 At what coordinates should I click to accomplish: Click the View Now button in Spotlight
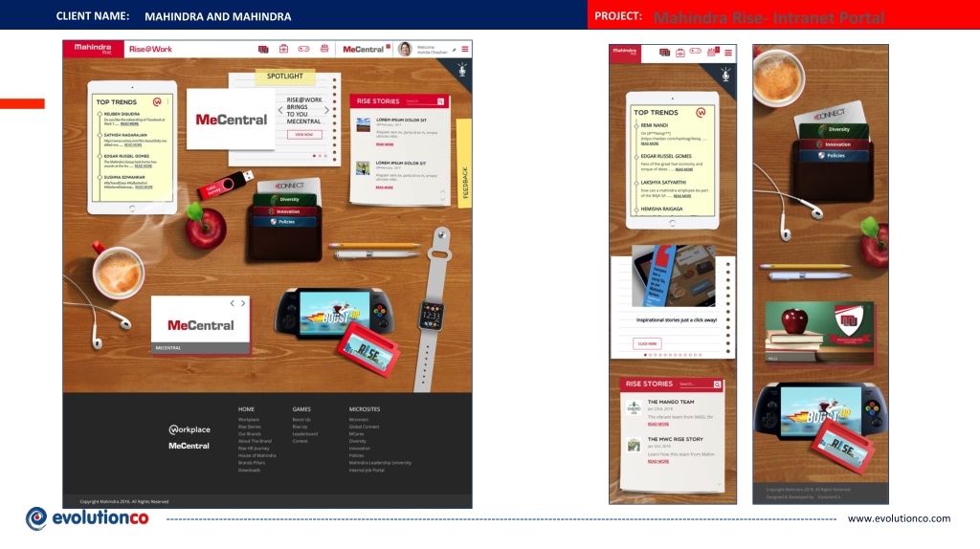pyautogui.click(x=304, y=134)
